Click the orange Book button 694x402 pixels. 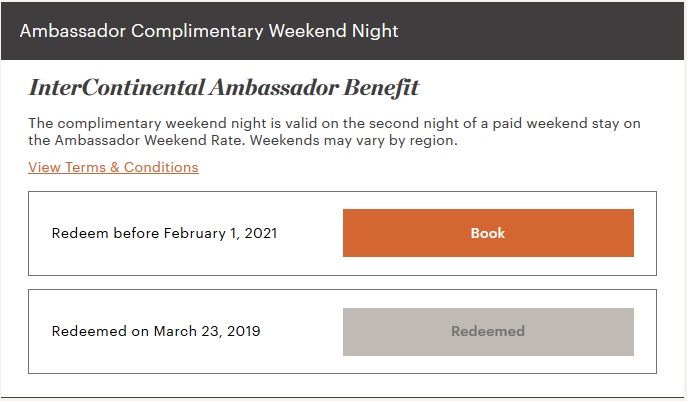tap(488, 233)
